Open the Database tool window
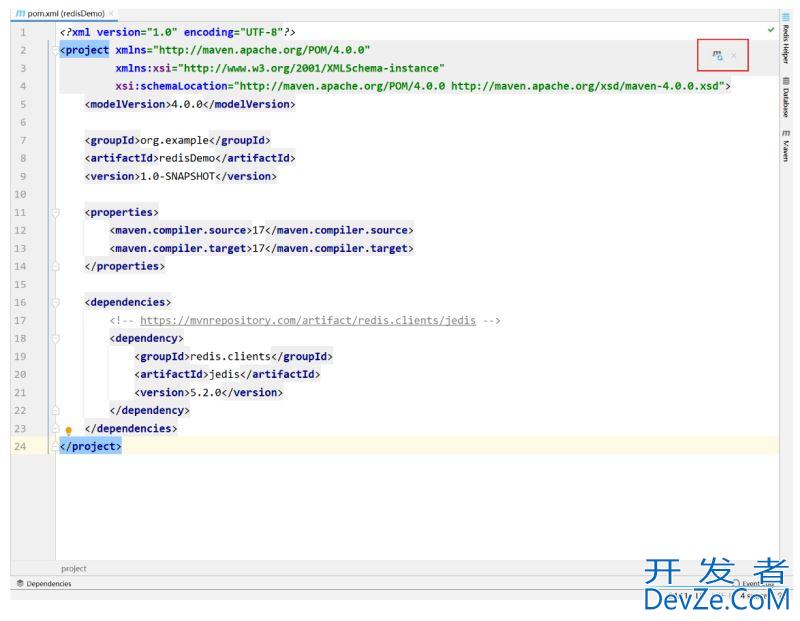Viewport: 800px width, 621px height. [x=786, y=97]
